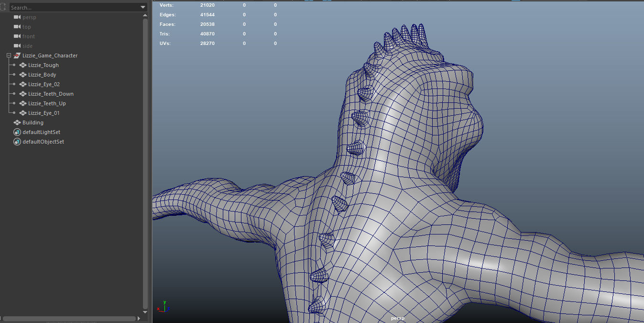
Task: Select the Lizzie_Eye_01 mesh
Action: (44, 113)
